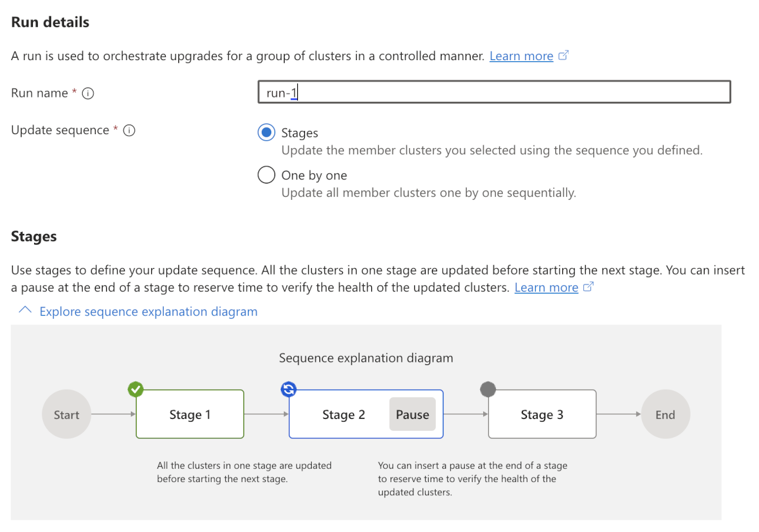759x532 pixels.
Task: Click the Start circle in diagram
Action: point(66,415)
